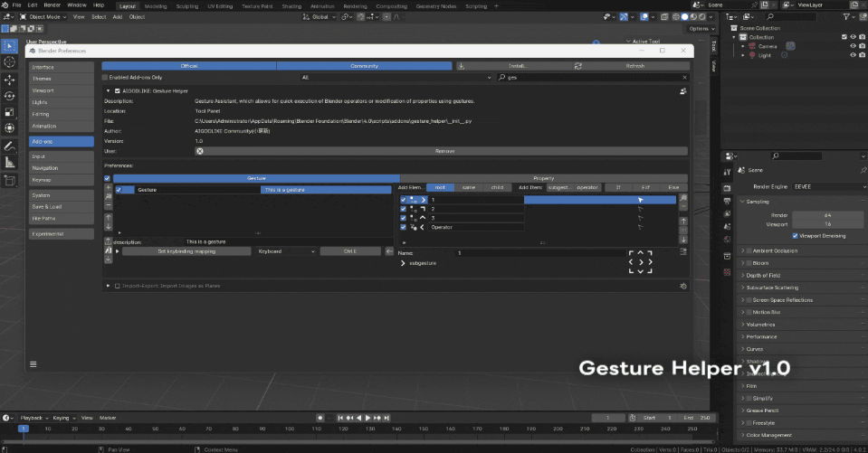Viewport: 868px width, 453px height.
Task: Filter add-ons by the Community tab
Action: click(364, 66)
